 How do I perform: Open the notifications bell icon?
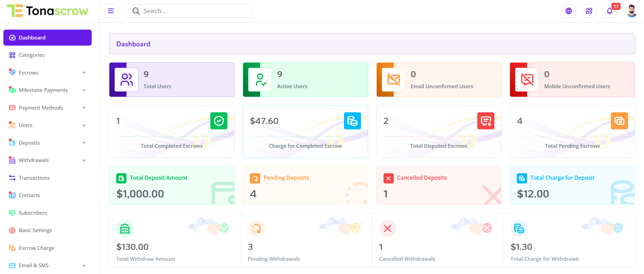pos(610,11)
